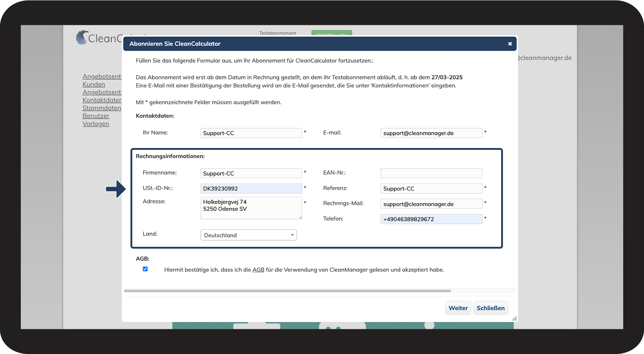Click the Referenz input field
The width and height of the screenshot is (644, 354).
click(x=431, y=188)
